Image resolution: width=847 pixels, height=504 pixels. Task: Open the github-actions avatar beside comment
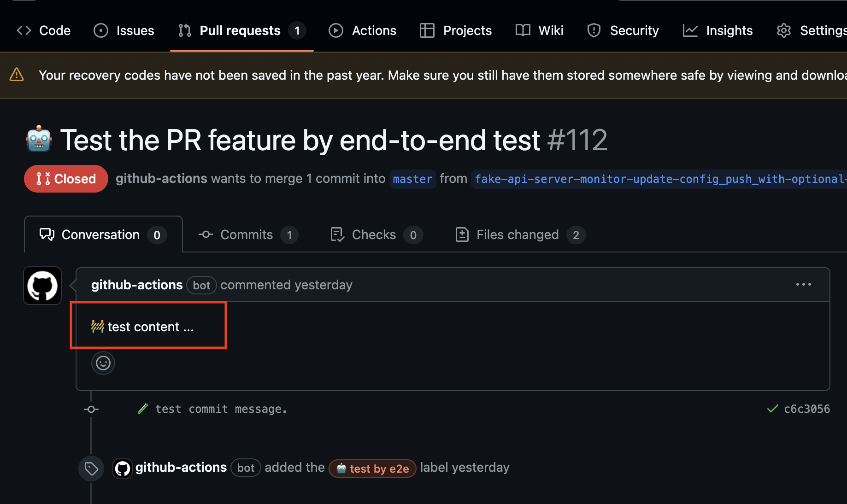[42, 286]
